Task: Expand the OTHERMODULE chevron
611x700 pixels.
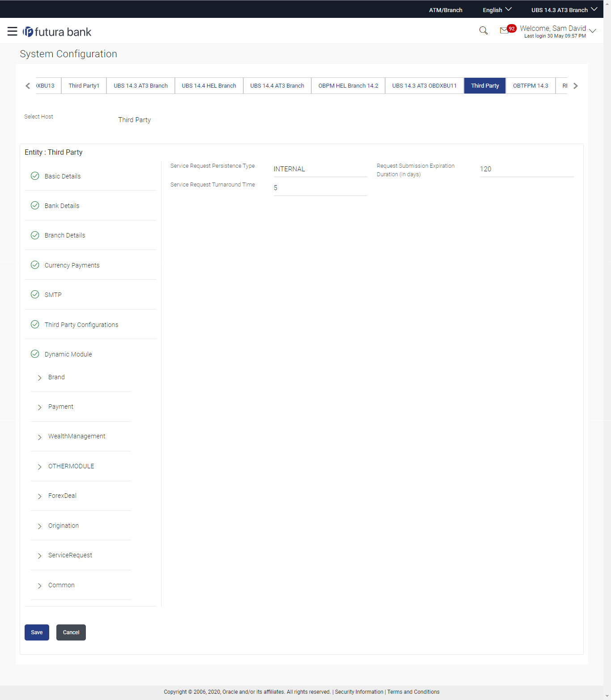Action: coord(39,467)
